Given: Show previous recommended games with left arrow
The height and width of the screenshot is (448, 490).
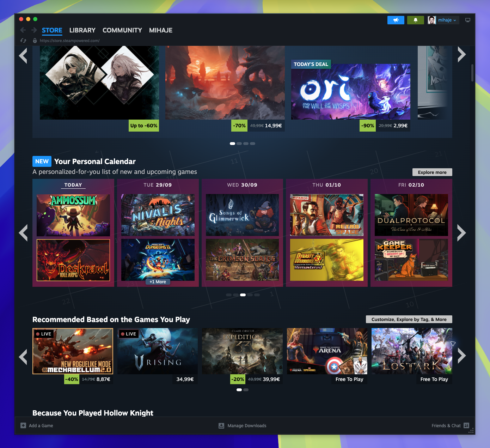Looking at the screenshot, I should click(x=23, y=357).
